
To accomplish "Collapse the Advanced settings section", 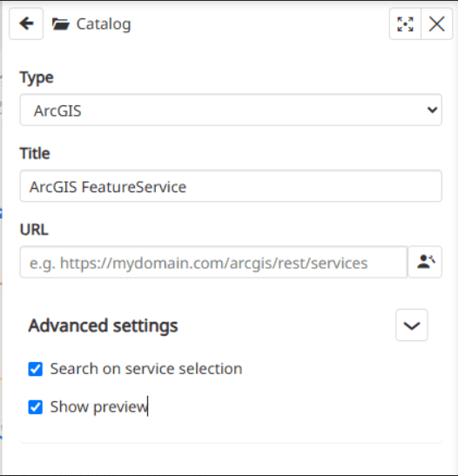I will coord(412,325).
